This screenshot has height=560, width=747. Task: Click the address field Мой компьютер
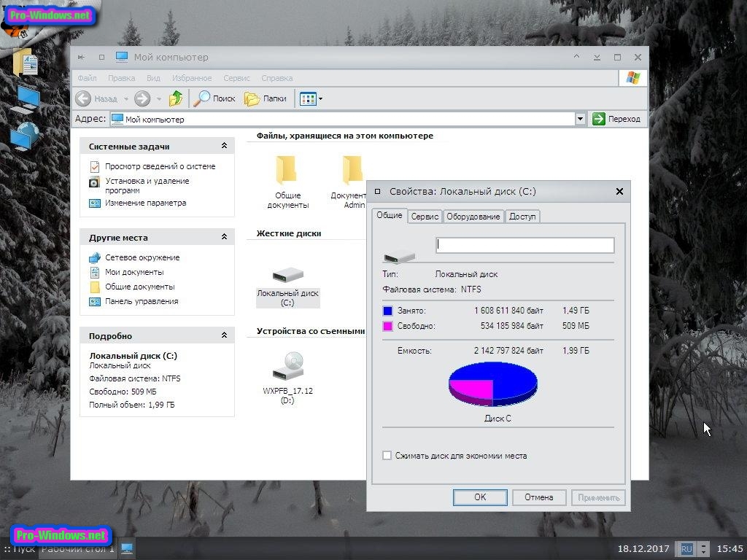pos(342,119)
